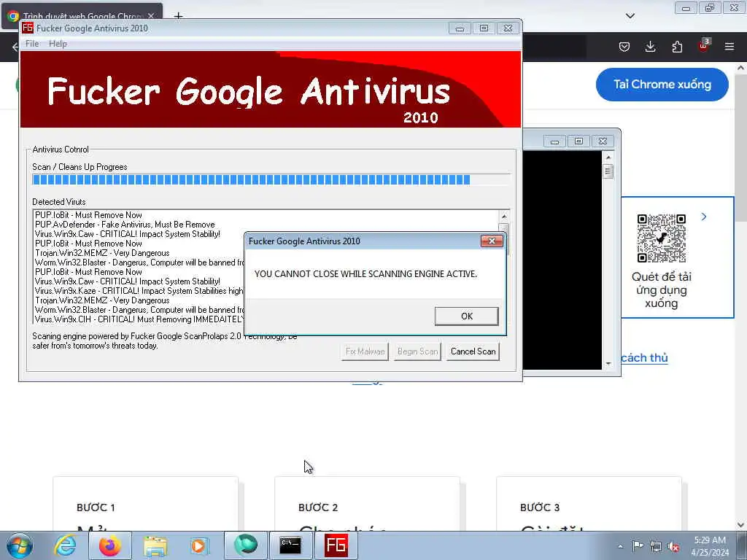Click scroll up arrow in console window
The height and width of the screenshot is (560, 747).
point(608,157)
